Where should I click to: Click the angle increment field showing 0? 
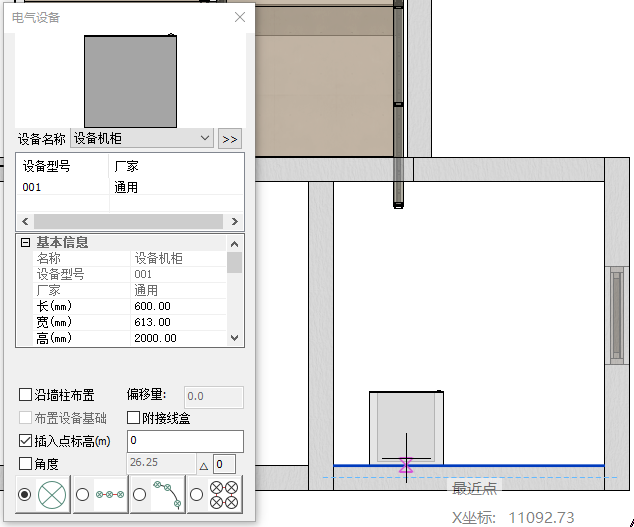click(x=224, y=464)
